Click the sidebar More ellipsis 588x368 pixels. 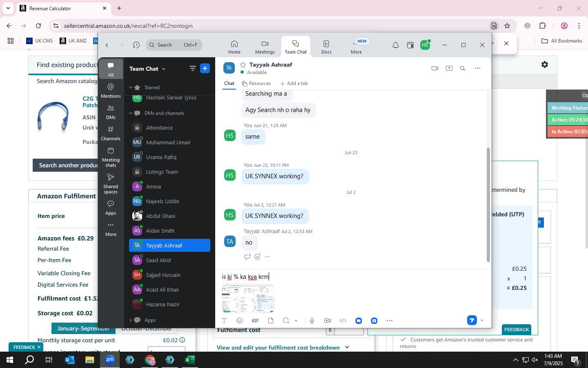click(111, 229)
